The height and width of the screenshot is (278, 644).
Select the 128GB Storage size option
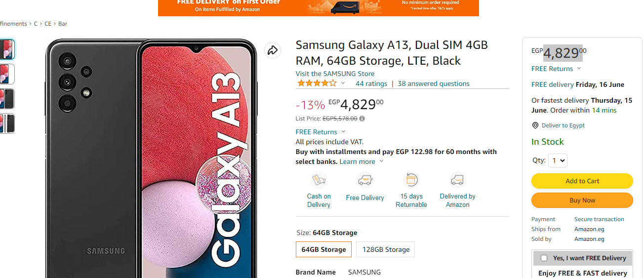click(386, 249)
